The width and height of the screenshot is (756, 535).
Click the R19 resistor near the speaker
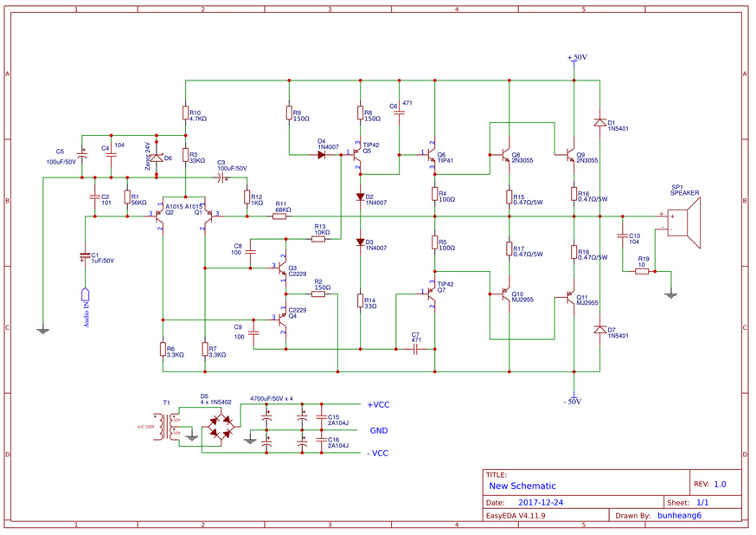[x=642, y=271]
